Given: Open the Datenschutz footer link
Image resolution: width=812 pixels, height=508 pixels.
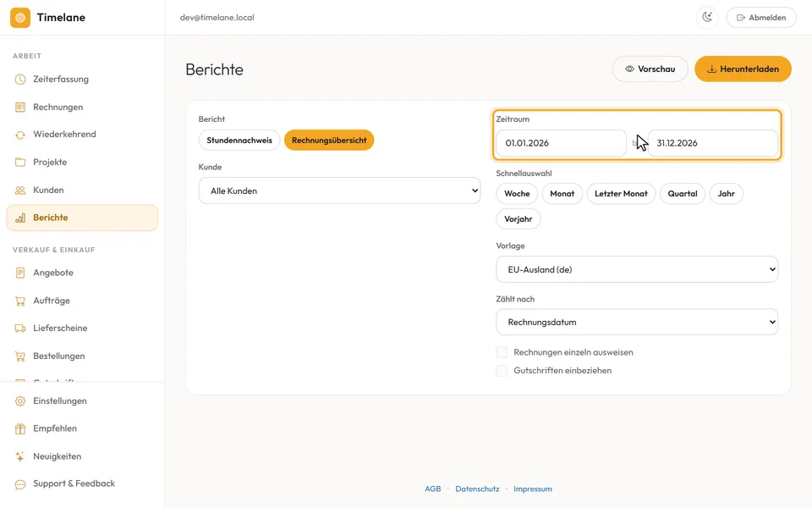Looking at the screenshot, I should pos(477,489).
